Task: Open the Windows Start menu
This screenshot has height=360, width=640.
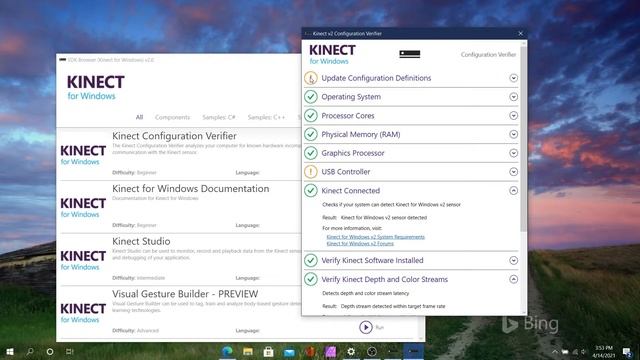Action: pyautogui.click(x=10, y=351)
